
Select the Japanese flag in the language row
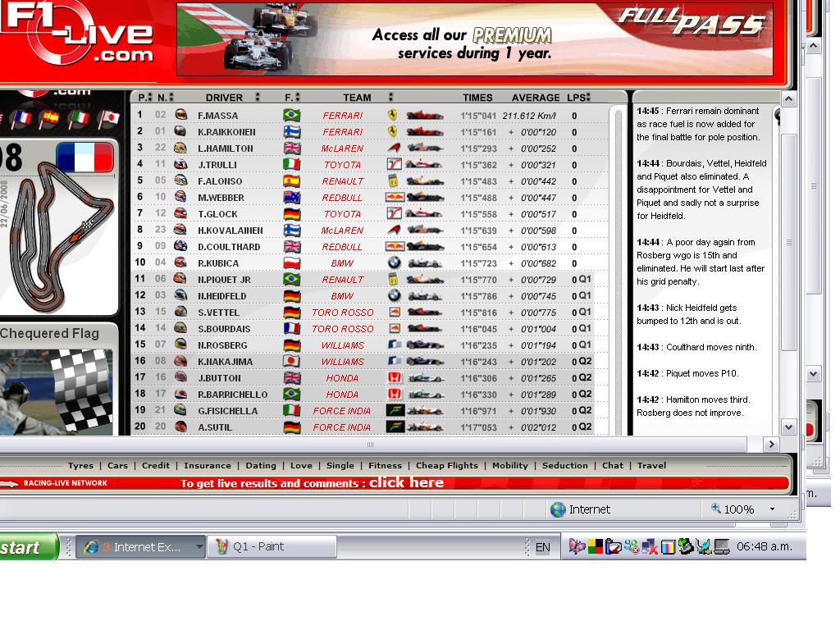point(108,120)
